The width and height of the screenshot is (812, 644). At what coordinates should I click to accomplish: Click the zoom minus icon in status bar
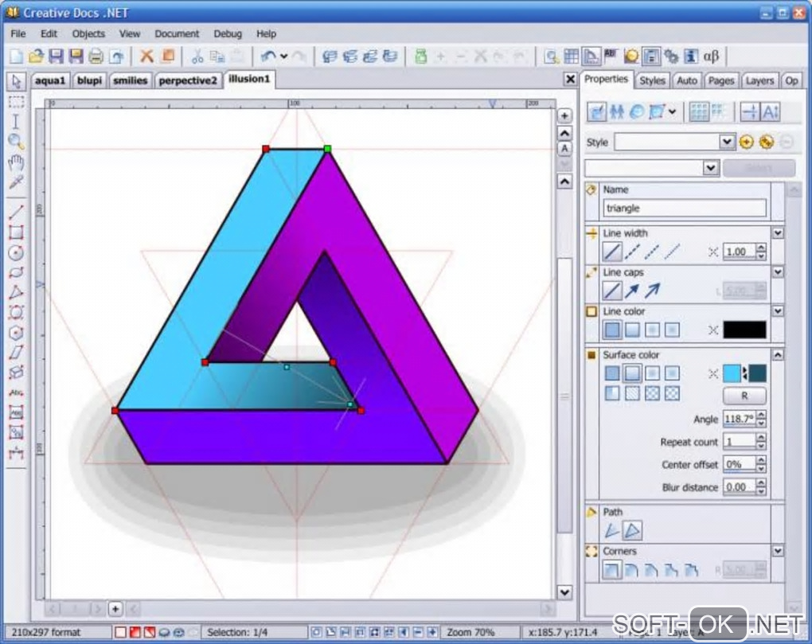[x=418, y=632]
